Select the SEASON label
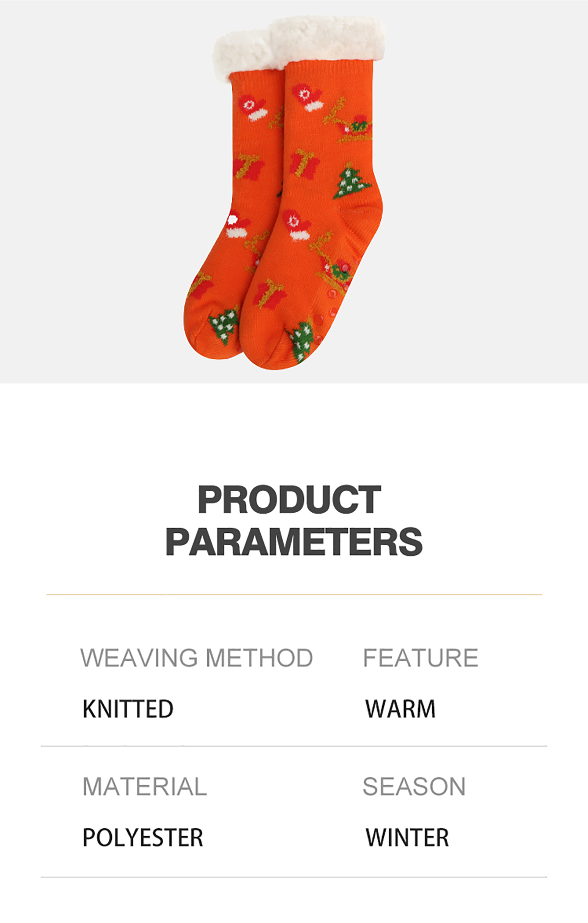Screen dimensions: 588x923 pyautogui.click(x=414, y=787)
